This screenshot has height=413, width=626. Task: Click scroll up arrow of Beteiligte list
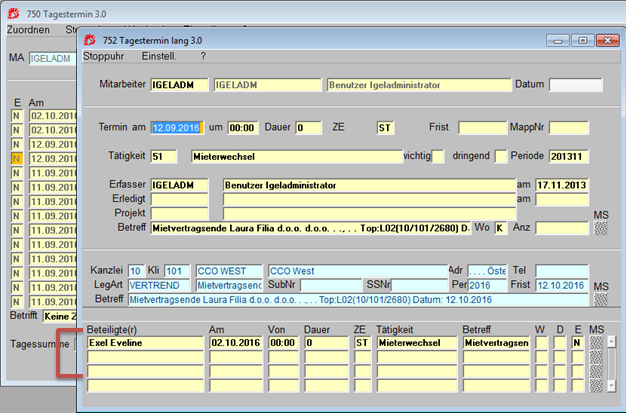click(x=611, y=342)
